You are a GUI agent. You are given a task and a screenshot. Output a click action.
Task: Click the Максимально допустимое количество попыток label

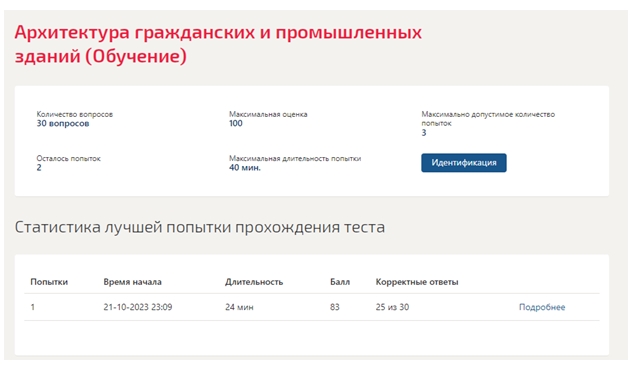[488, 119]
